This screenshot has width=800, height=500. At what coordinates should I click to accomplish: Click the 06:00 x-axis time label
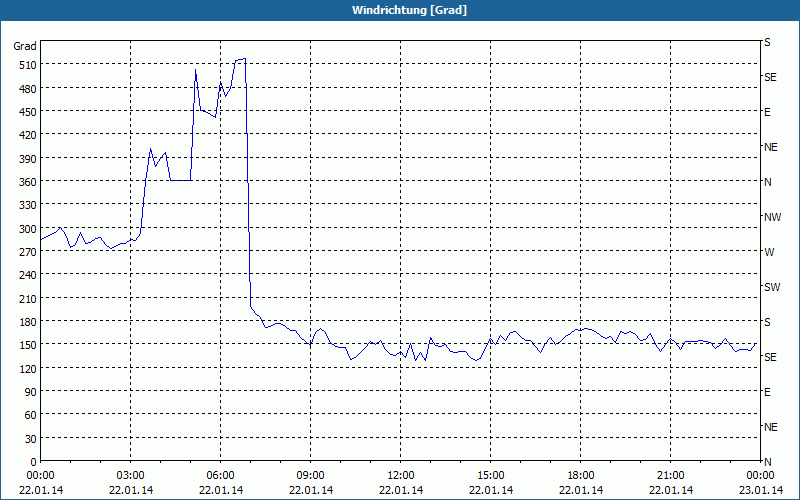(220, 476)
